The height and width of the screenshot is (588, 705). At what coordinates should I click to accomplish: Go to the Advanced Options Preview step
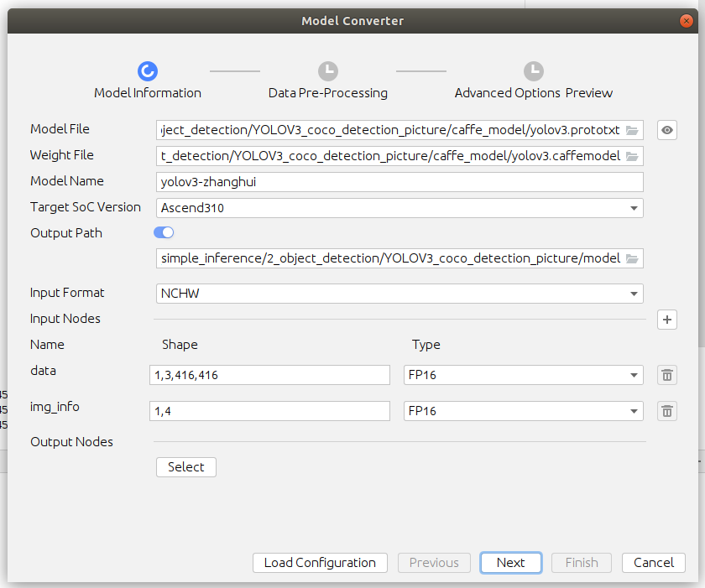[x=534, y=71]
